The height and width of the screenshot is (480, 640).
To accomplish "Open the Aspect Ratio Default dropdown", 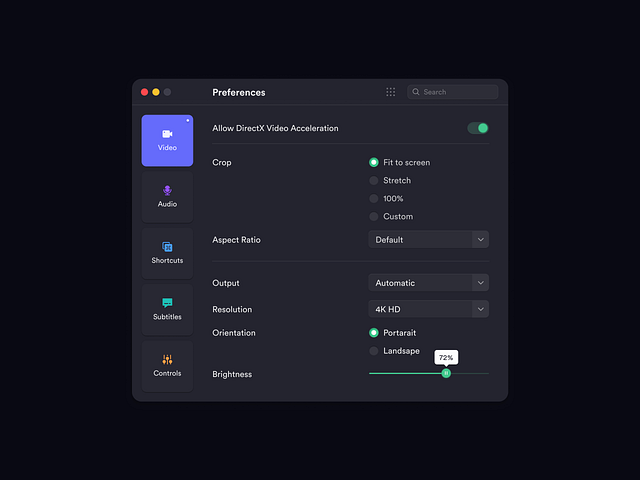I will [x=429, y=240].
